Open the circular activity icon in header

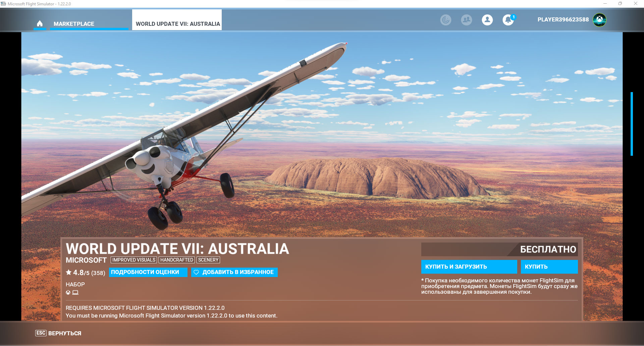click(445, 20)
